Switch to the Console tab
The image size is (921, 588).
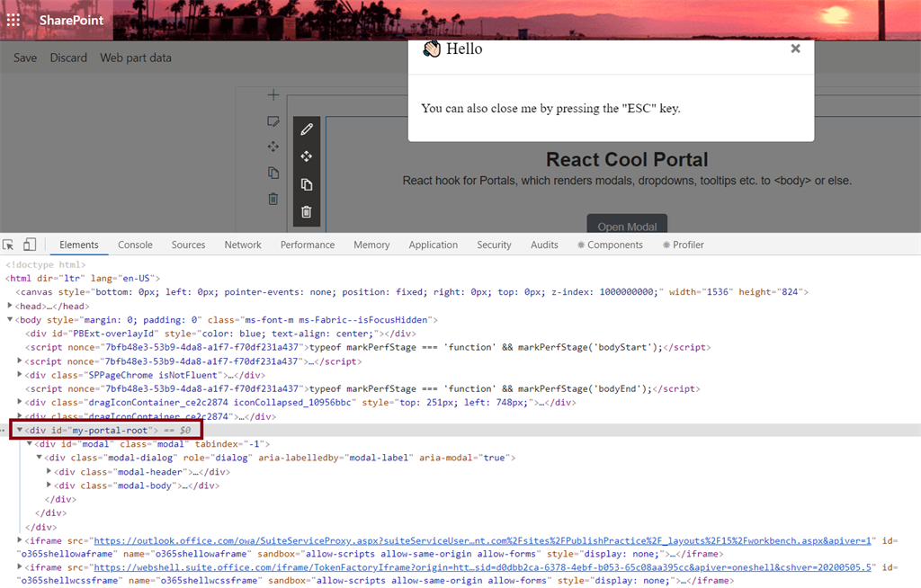(x=135, y=245)
